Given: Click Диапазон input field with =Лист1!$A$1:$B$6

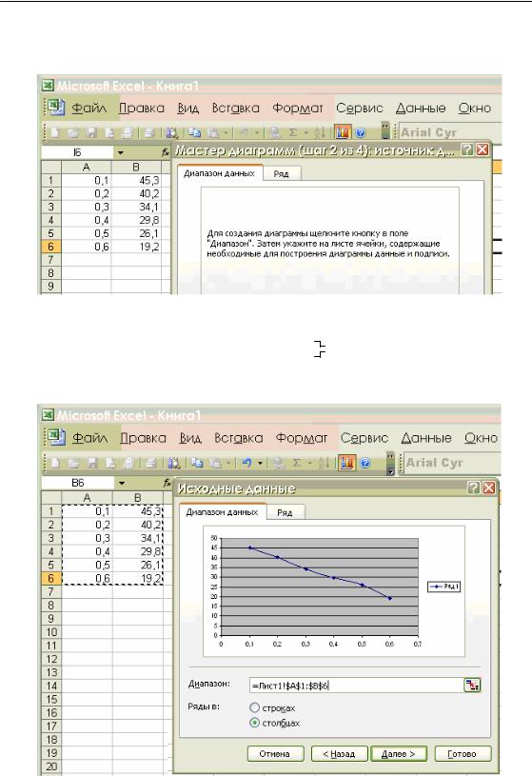Looking at the screenshot, I should [356, 686].
